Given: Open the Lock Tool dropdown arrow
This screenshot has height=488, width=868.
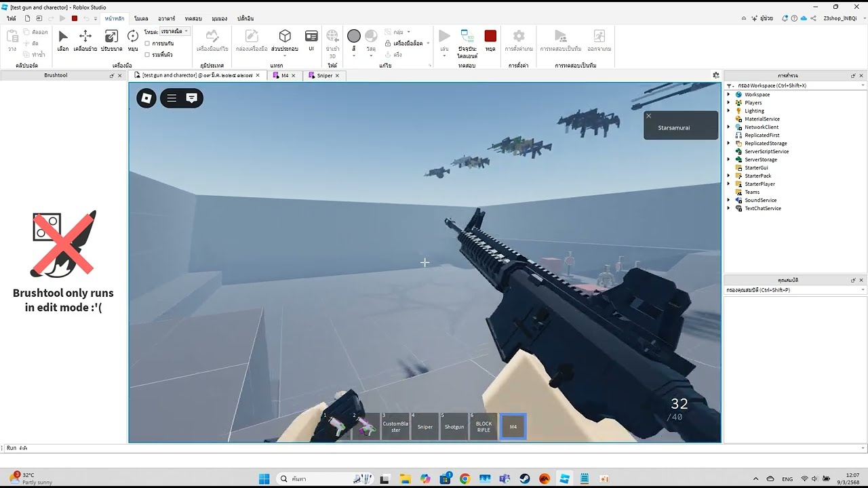Looking at the screenshot, I should (x=428, y=43).
